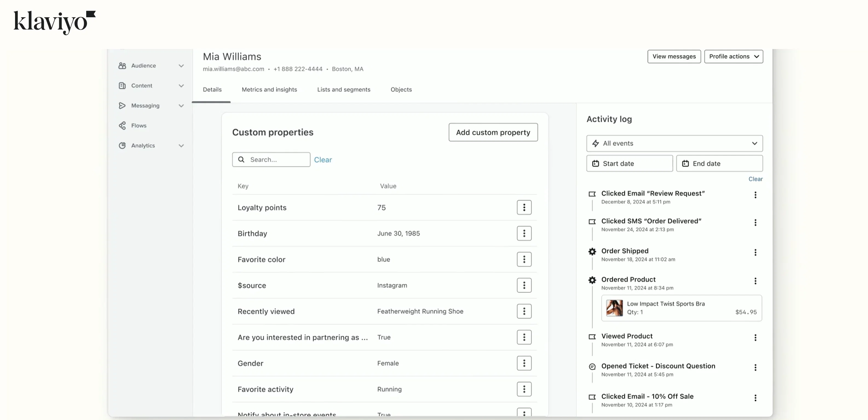
Task: Open options menu for Gender row
Action: click(524, 363)
